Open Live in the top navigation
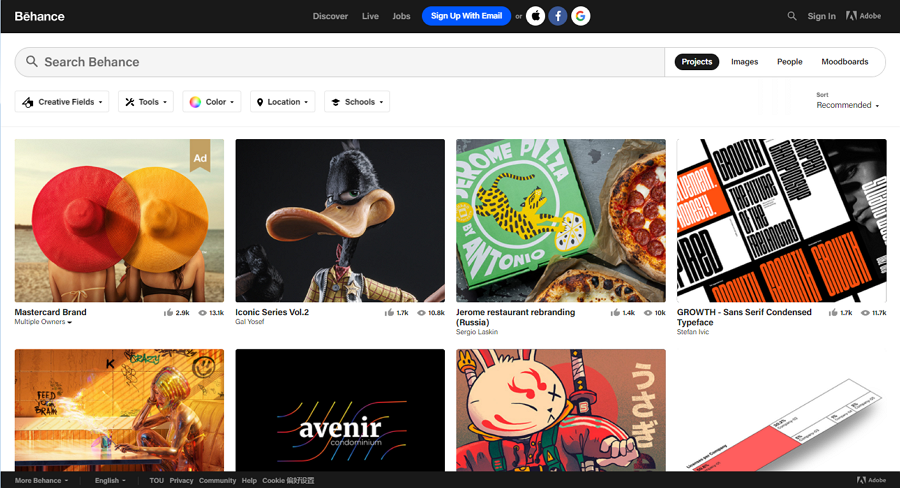The image size is (900, 488). 370,16
